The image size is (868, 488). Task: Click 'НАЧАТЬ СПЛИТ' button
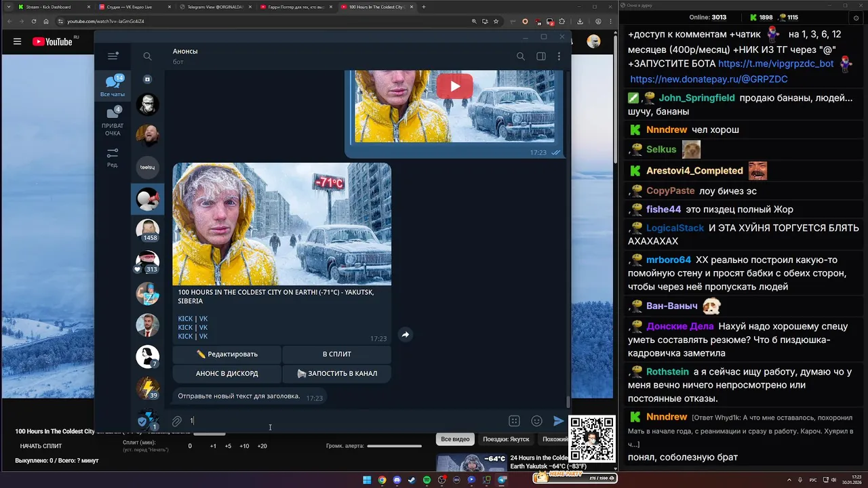click(x=41, y=446)
